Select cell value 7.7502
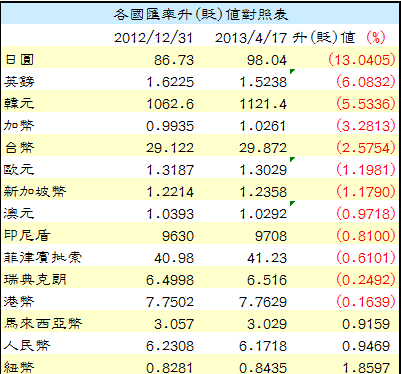This screenshot has height=374, width=401. [170, 302]
